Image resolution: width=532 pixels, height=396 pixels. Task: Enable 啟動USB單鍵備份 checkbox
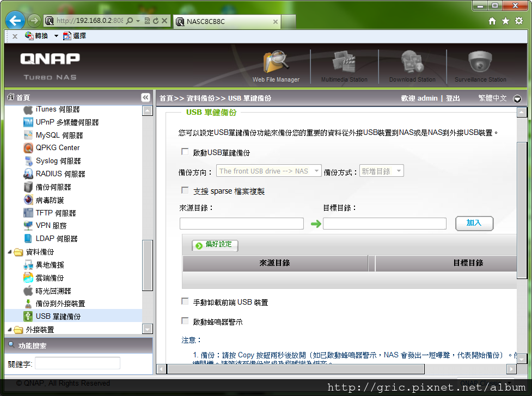185,152
